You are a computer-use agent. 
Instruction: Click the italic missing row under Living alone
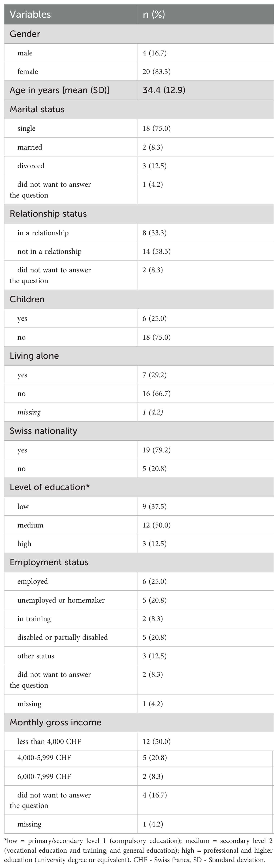pos(139,412)
